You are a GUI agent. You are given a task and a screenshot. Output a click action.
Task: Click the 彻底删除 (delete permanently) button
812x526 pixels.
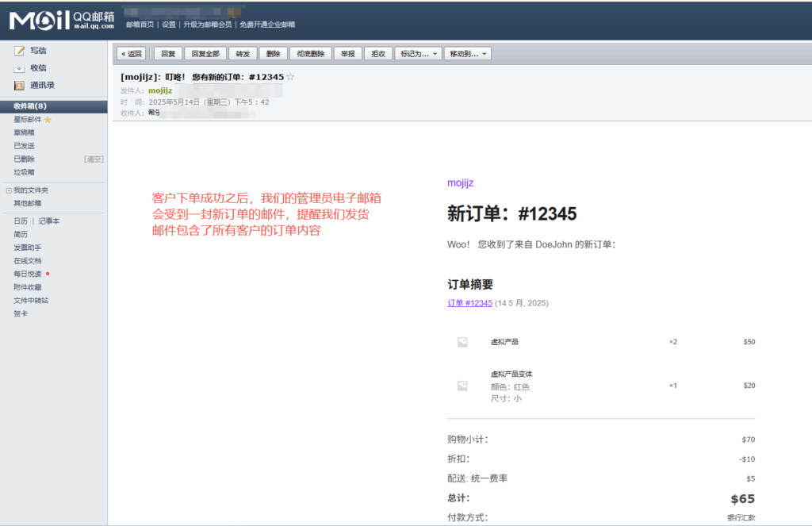309,54
